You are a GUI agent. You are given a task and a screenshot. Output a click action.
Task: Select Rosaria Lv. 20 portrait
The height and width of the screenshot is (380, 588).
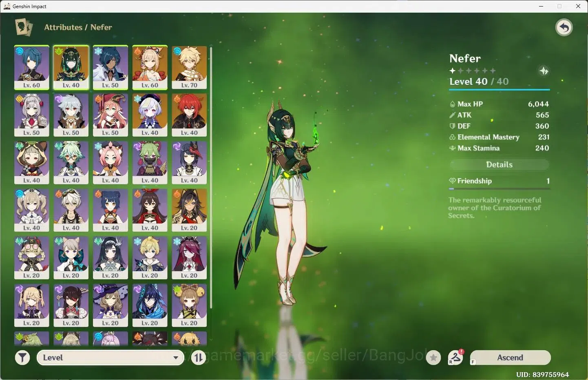coord(189,258)
